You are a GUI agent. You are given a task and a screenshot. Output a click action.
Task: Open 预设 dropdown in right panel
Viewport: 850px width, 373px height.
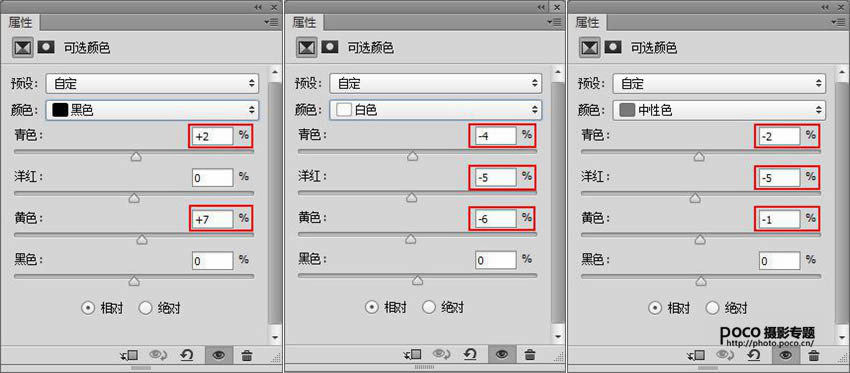tap(719, 84)
